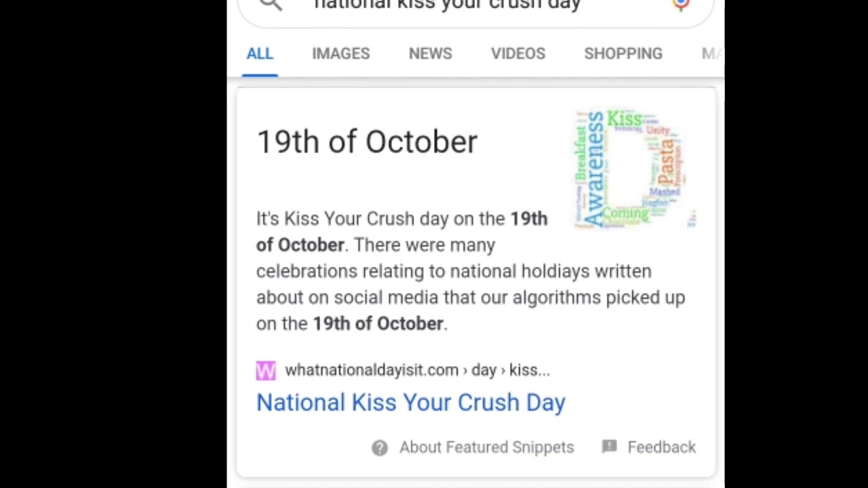This screenshot has width=868, height=488.
Task: Click the bold "19th of October" ending the snippet
Action: [x=378, y=324]
